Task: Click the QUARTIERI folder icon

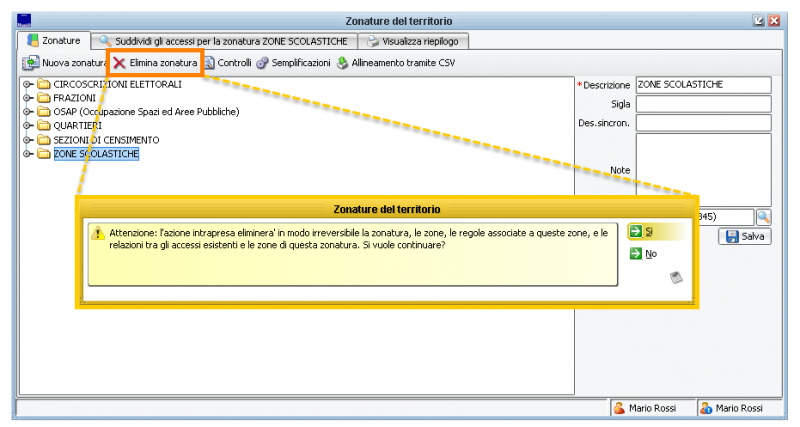Action: click(x=44, y=125)
